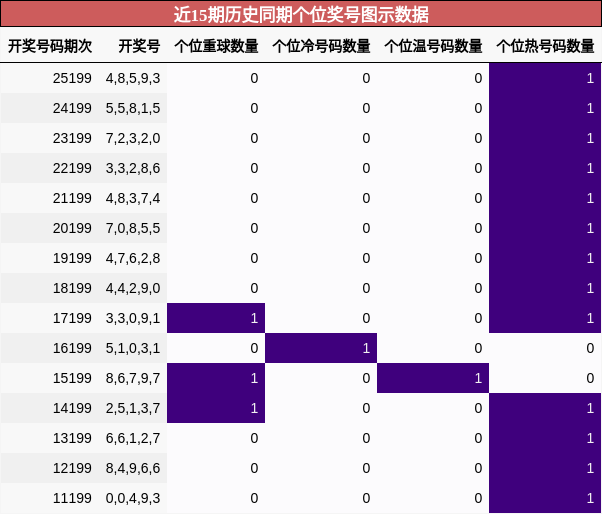602x514 pixels.
Task: Select period cell 17199
Action: click(72, 318)
